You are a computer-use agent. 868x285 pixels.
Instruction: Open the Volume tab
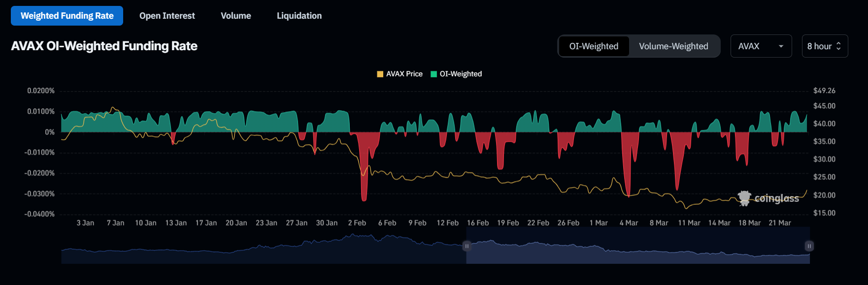[235, 16]
